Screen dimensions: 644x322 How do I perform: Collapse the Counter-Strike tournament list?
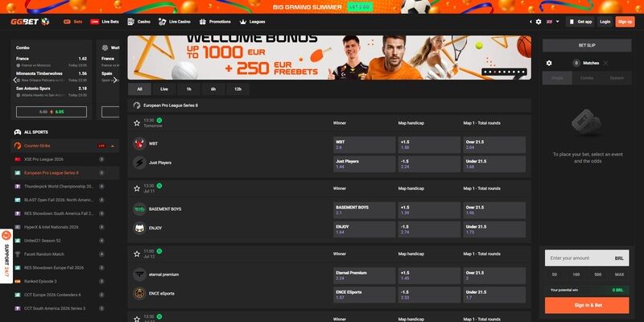click(113, 146)
